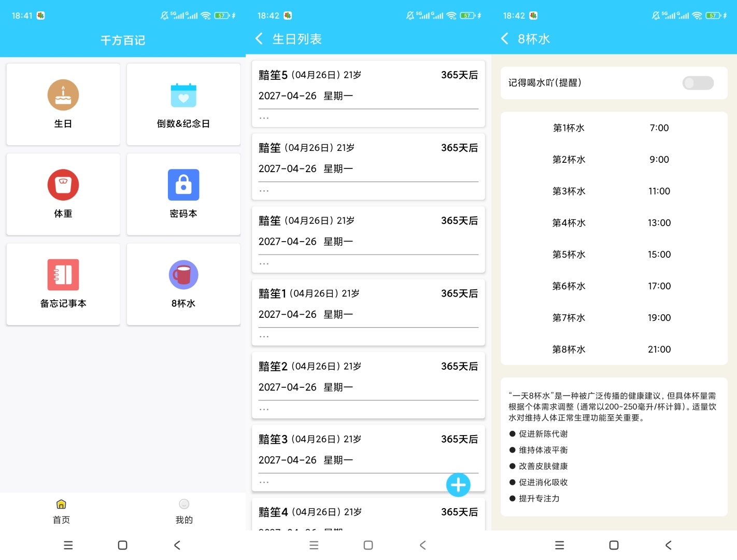Image resolution: width=737 pixels, height=560 pixels.
Task: Select the 第5杯水 time 15:00
Action: point(659,255)
